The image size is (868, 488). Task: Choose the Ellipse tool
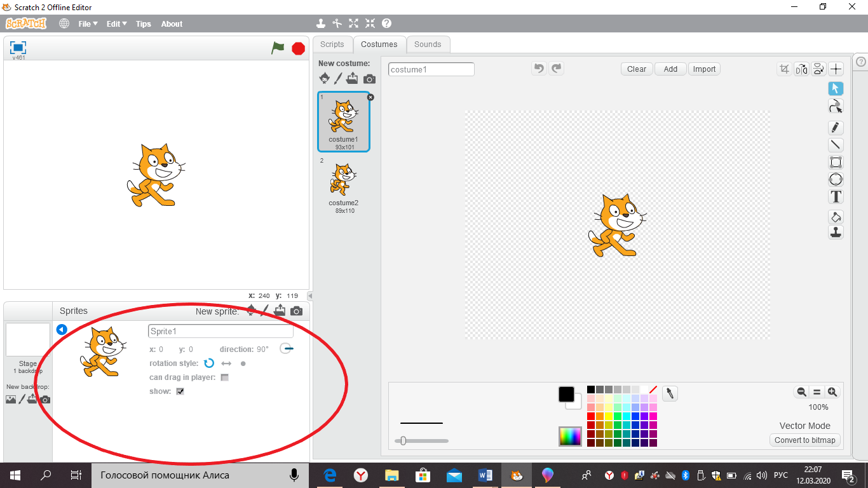(836, 179)
